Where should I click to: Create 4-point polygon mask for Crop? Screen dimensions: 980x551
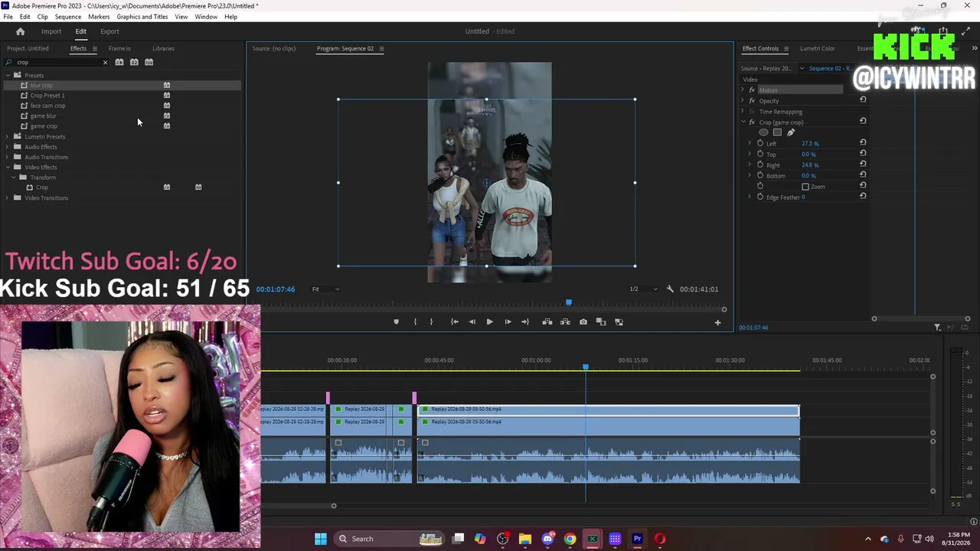[x=777, y=132]
